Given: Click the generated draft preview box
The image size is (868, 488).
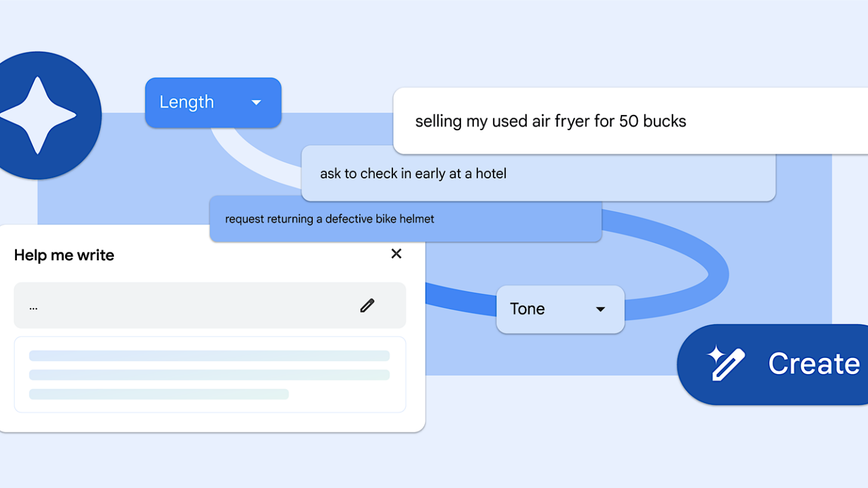Looking at the screenshot, I should tap(209, 405).
